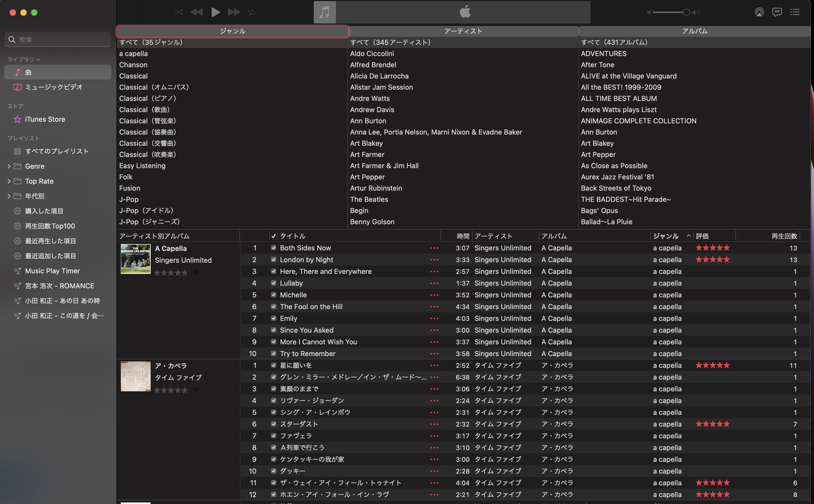Viewport: 814px width, 504px height.
Task: Click the heart icon under A Capella album
Action: (x=196, y=272)
